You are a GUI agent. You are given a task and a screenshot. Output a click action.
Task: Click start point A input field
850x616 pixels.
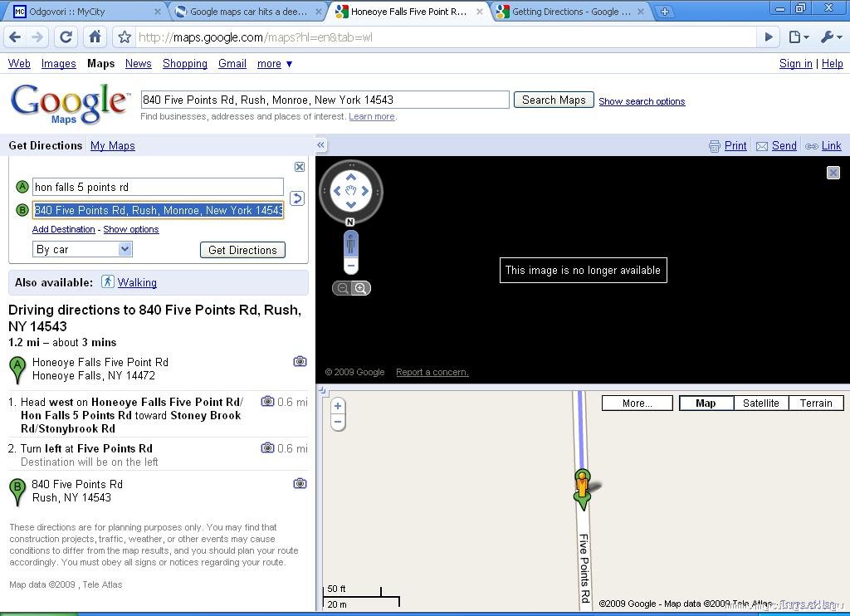[x=158, y=187]
